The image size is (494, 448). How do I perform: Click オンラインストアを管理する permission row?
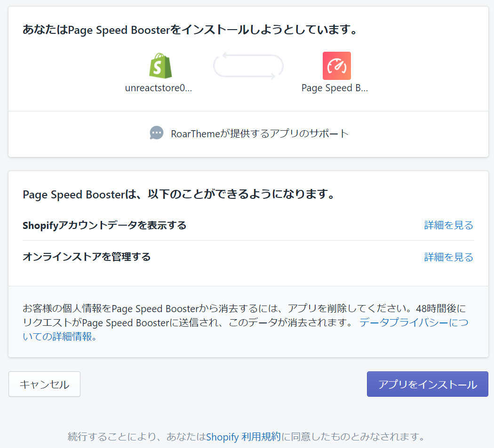point(248,257)
